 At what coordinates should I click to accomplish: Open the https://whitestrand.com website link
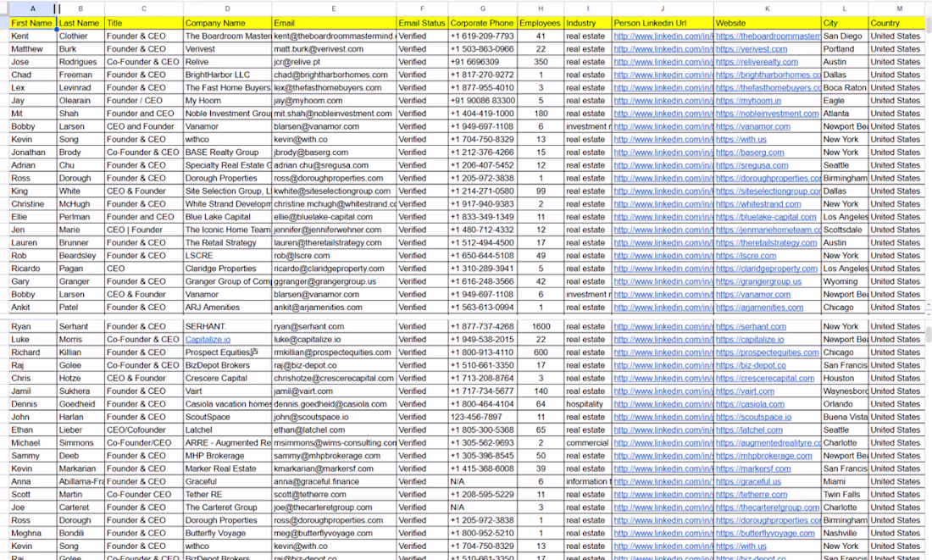(758, 204)
